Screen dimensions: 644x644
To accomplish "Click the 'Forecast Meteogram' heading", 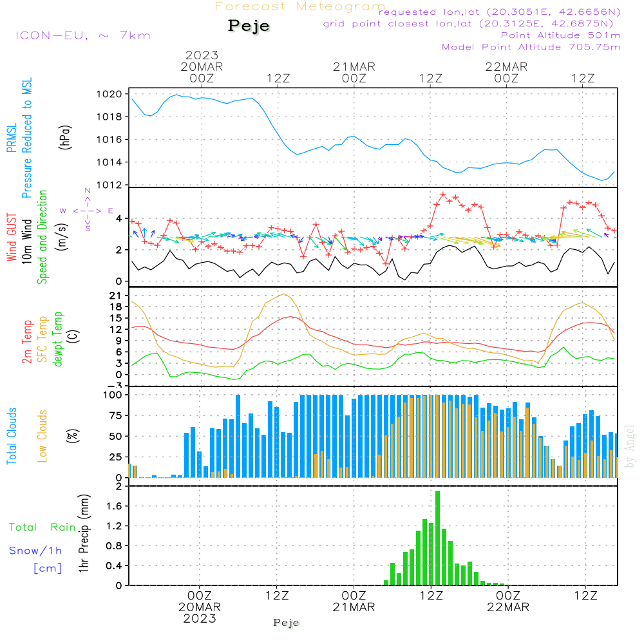I will 300,6.
